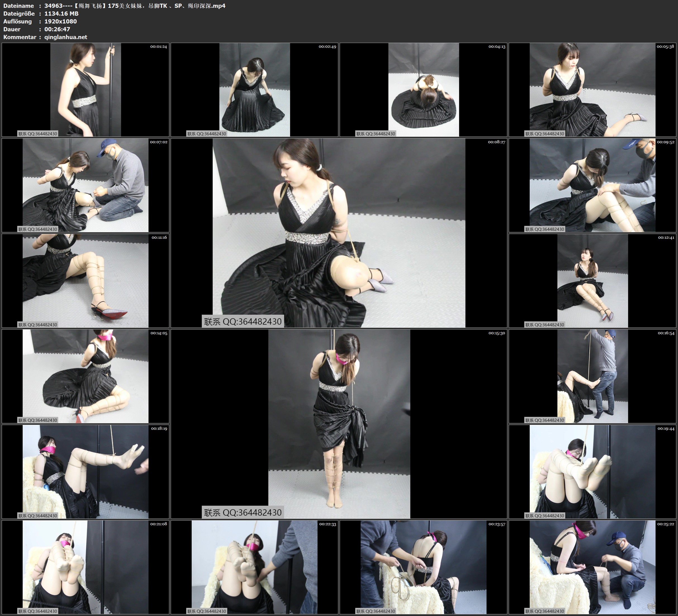Click the frame marked 00:09:52
Screen dimensions: 678x616
click(592, 185)
